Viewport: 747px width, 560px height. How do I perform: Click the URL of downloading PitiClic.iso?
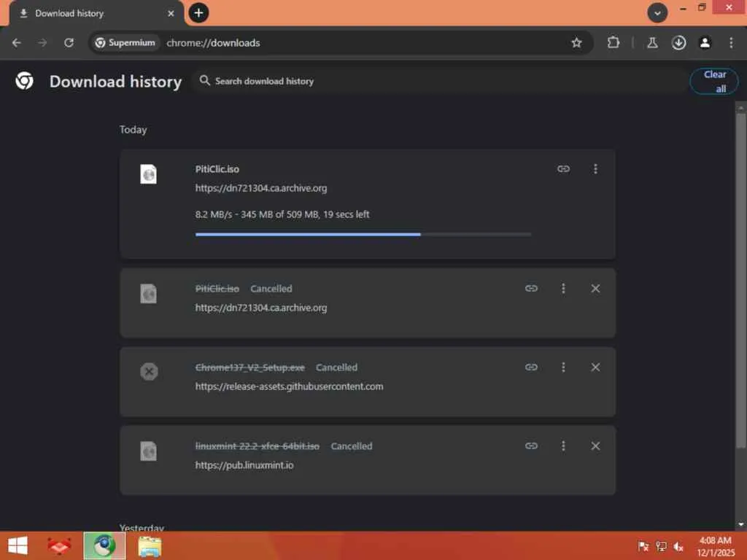pyautogui.click(x=261, y=188)
